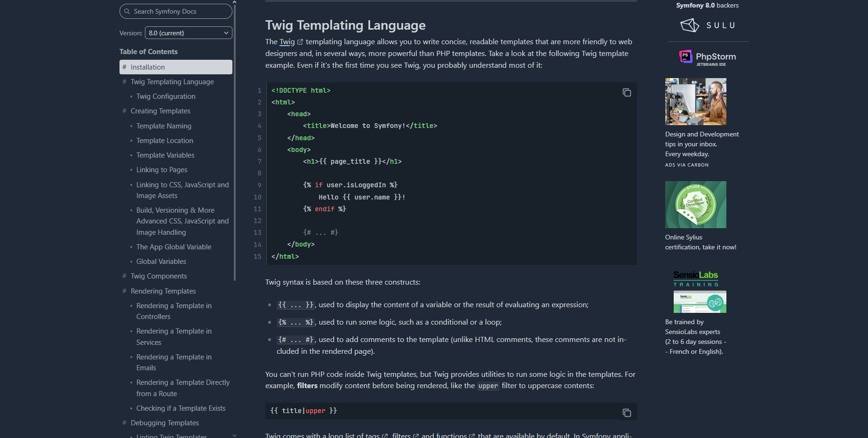This screenshot has width=868, height=438.
Task: Click the Sylius certification ad image
Action: [x=695, y=205]
